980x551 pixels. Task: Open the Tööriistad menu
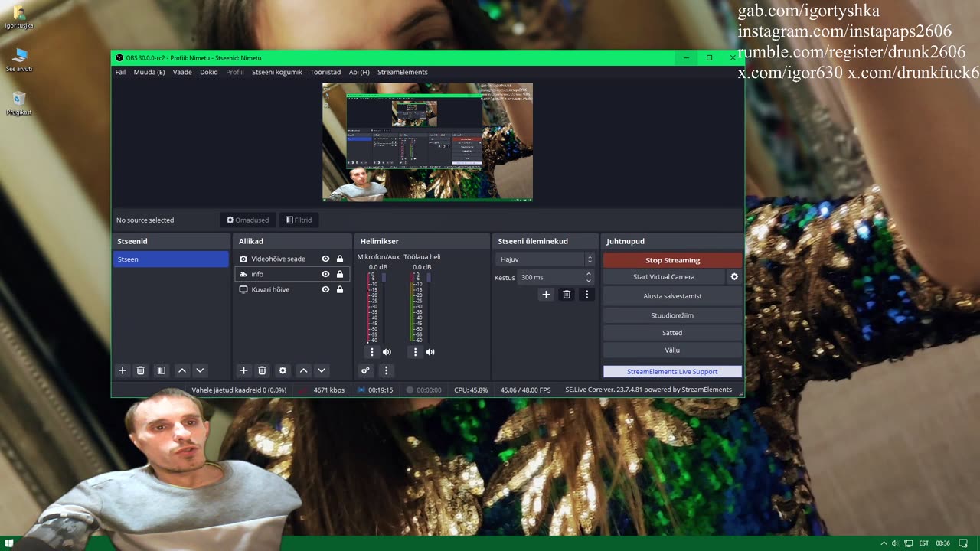pos(325,72)
